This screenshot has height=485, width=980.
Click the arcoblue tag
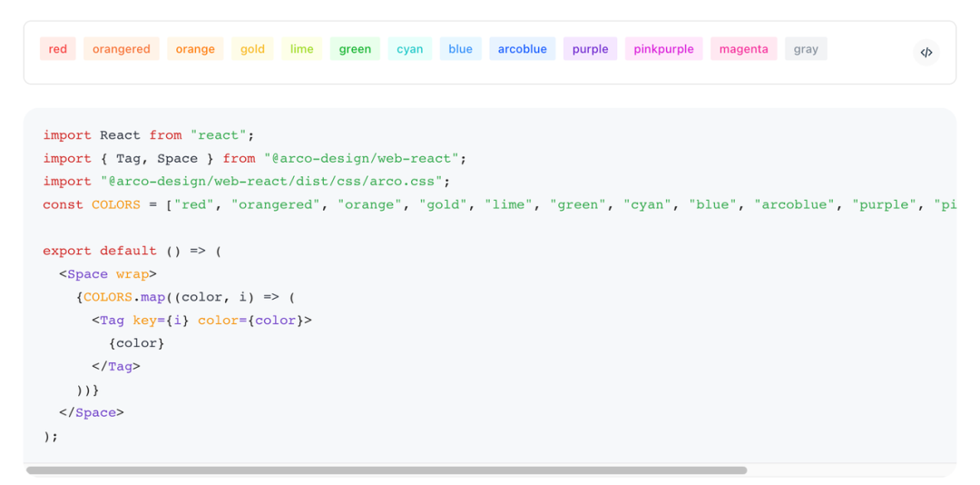(523, 49)
